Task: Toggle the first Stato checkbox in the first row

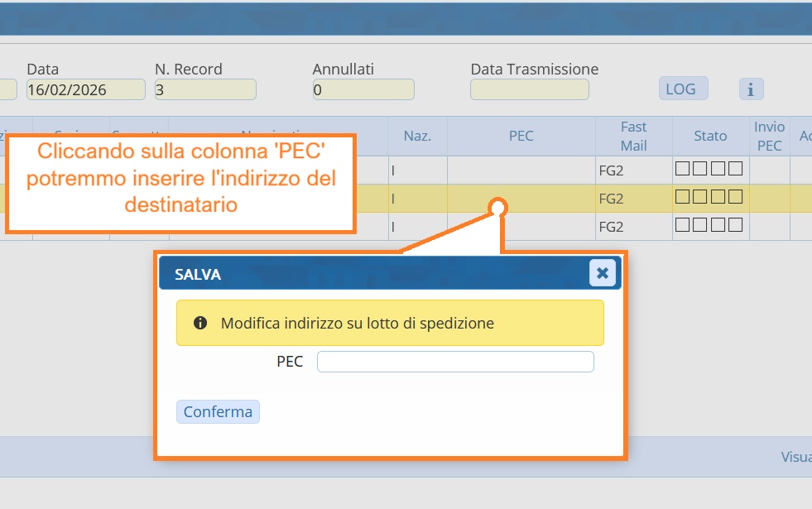Action: point(683,170)
